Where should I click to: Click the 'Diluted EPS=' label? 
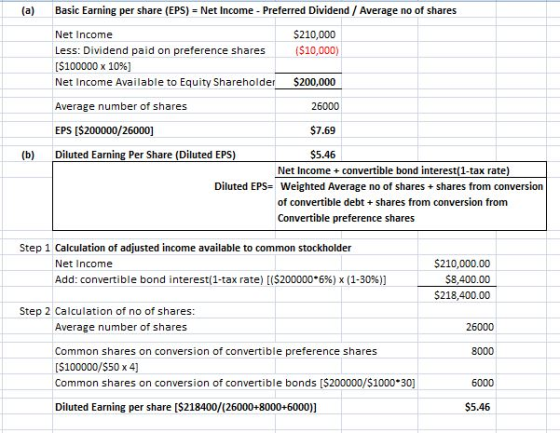point(244,186)
